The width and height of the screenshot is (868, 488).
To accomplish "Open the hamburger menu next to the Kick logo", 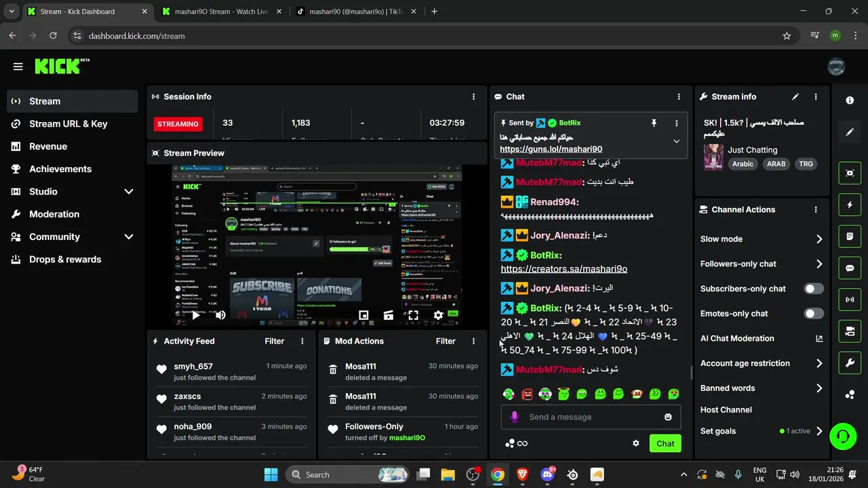I will 18,66.
